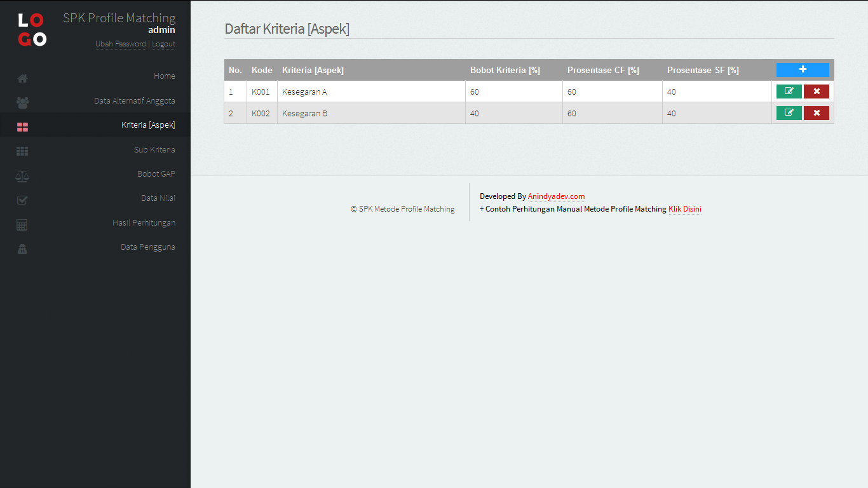Click the calculator icon for Hasil Perhitungan

(22, 225)
